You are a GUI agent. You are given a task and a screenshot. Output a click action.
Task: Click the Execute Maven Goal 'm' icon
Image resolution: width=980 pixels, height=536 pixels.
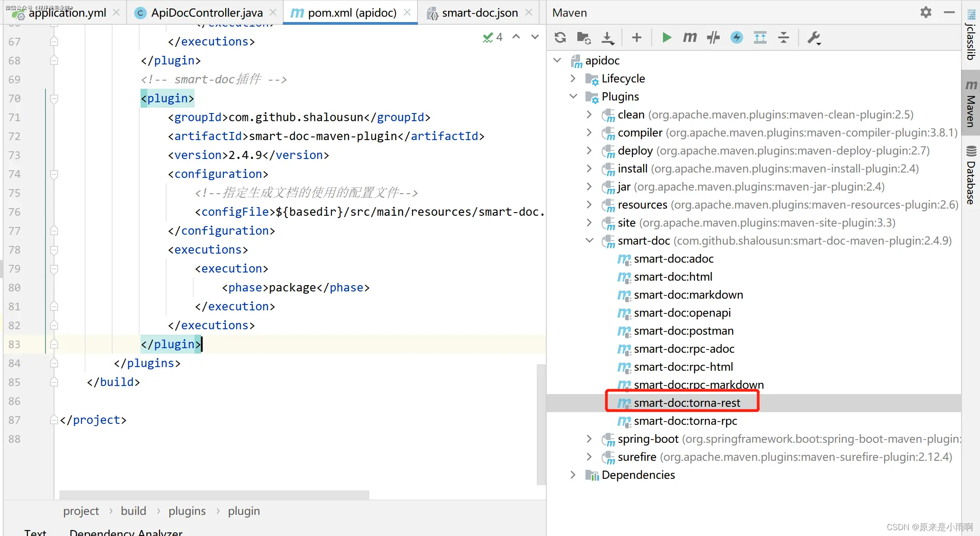[x=690, y=37]
